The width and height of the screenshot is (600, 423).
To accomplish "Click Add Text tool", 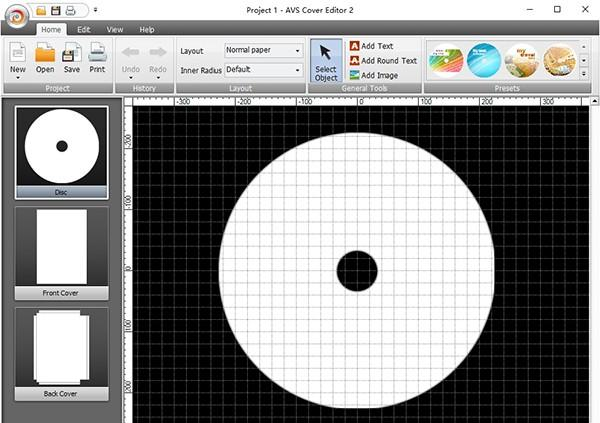I will (371, 46).
